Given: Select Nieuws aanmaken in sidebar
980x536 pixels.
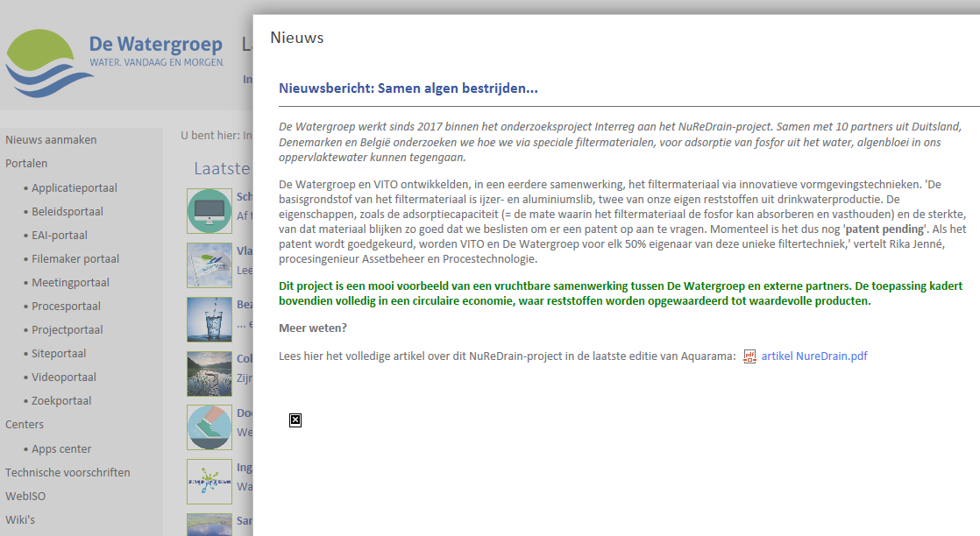Looking at the screenshot, I should (x=51, y=140).
